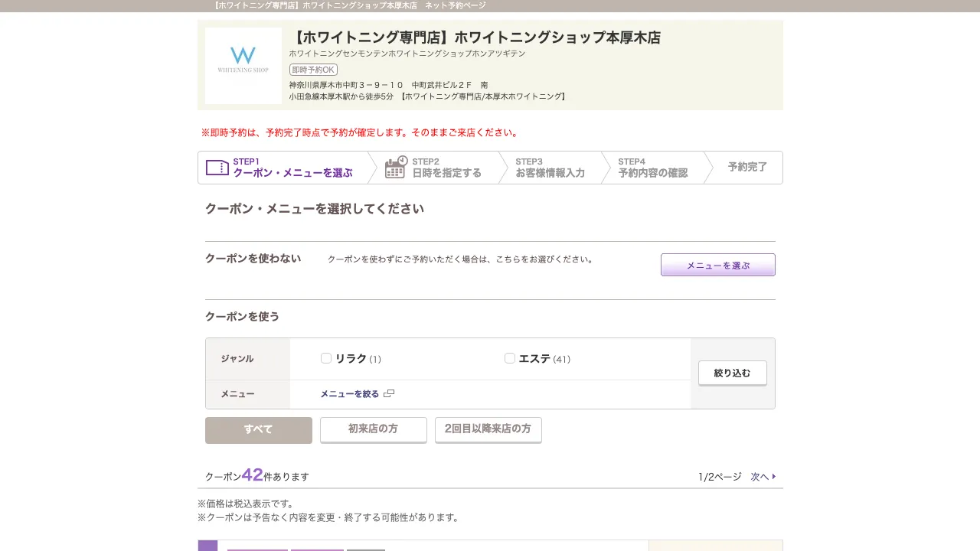
Task: Click the クーポンを使わない label
Action: [x=253, y=259]
